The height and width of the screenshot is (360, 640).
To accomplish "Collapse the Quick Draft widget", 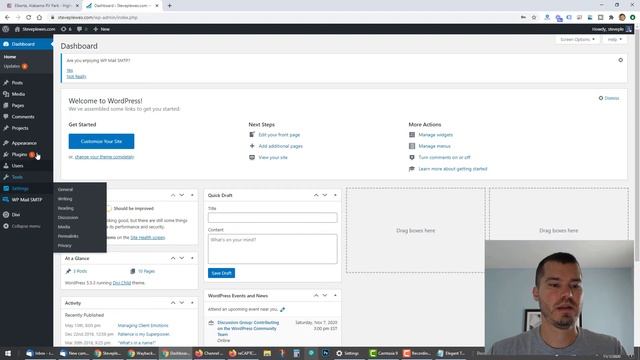I will tap(335, 195).
